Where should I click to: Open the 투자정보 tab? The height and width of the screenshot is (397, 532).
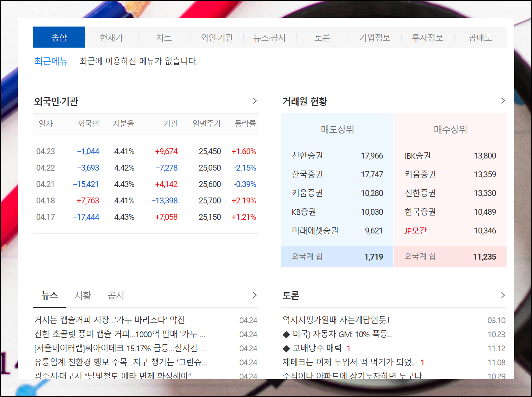point(428,37)
